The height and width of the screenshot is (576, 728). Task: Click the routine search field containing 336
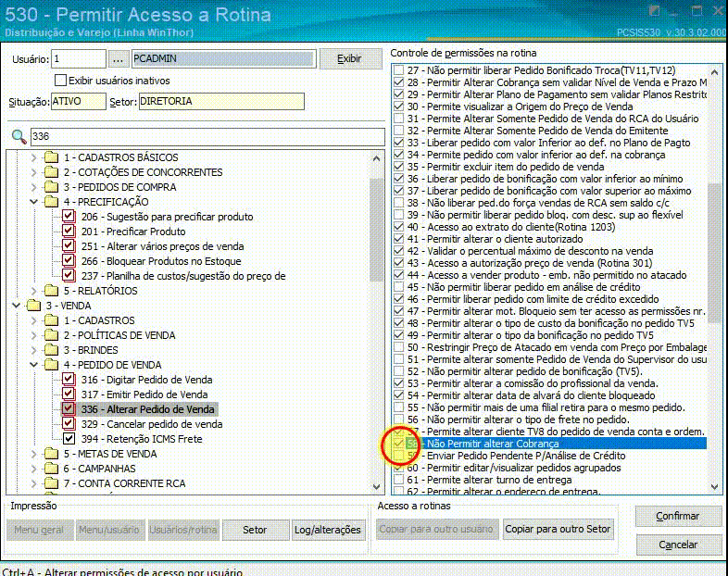[207, 136]
